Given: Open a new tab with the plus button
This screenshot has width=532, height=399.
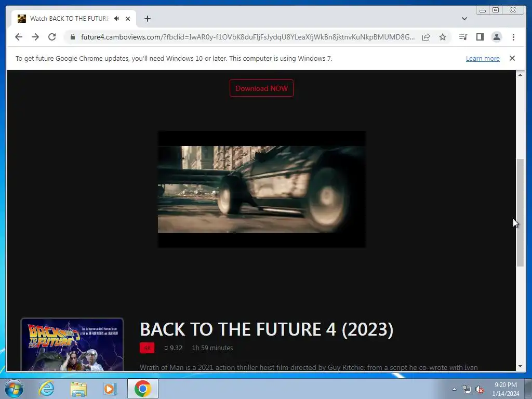Looking at the screenshot, I should [x=147, y=19].
